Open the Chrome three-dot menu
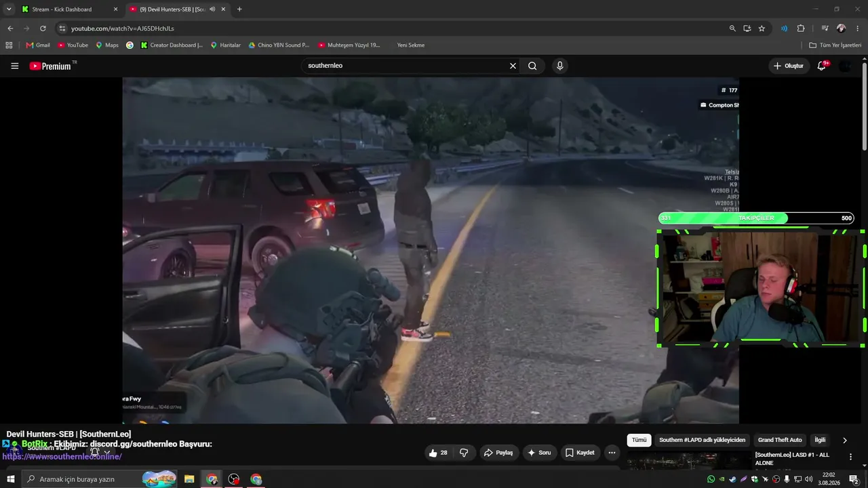This screenshot has width=868, height=488. pos(858,28)
